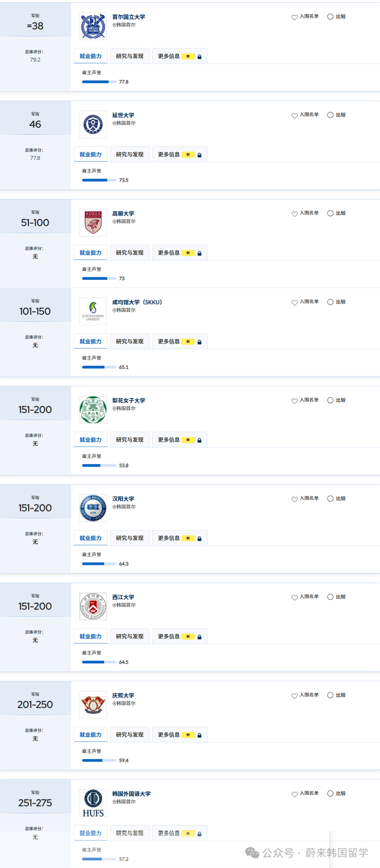The height and width of the screenshot is (868, 380).
Task: Select the 比较 radio button for 首尔国立大学
Action: (x=330, y=17)
